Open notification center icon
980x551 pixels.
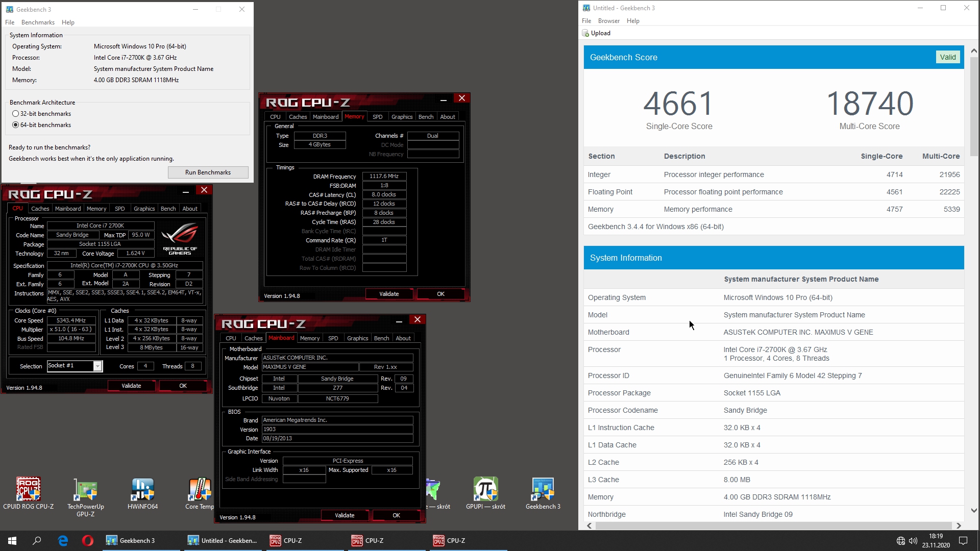[963, 541]
